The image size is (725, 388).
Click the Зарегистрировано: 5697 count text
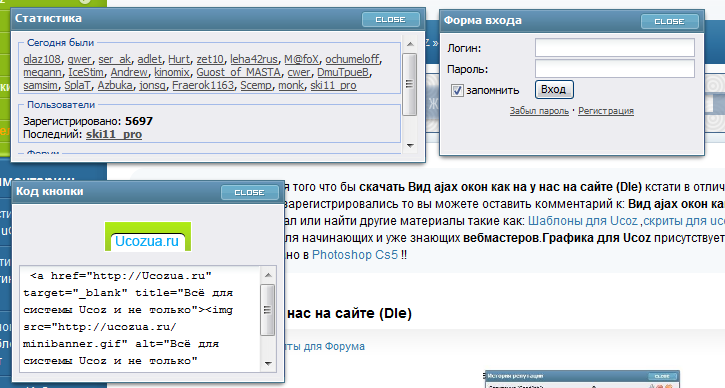pos(88,121)
